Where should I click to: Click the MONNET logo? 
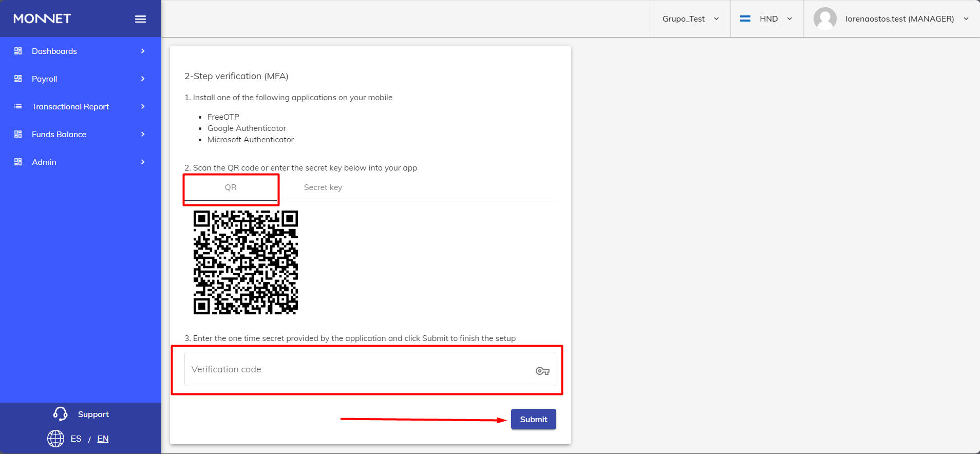(42, 18)
